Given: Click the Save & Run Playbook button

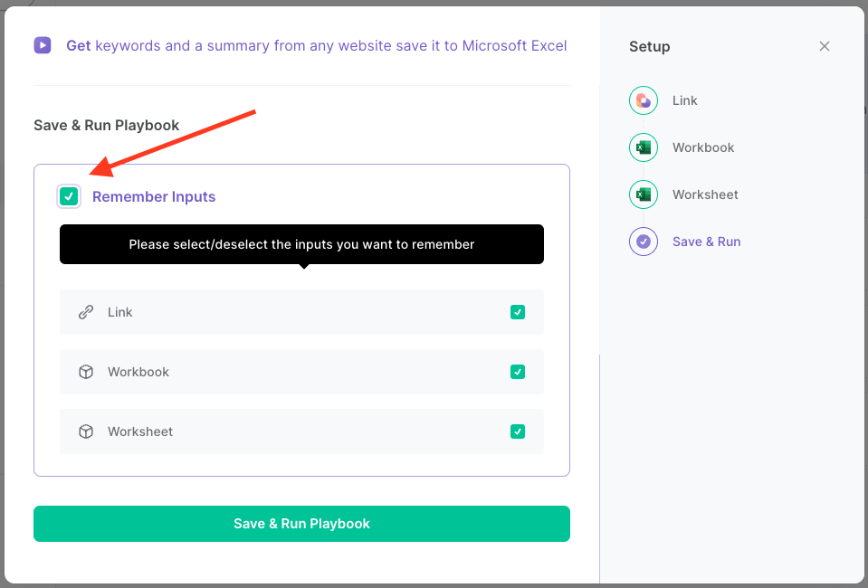Looking at the screenshot, I should click(301, 524).
